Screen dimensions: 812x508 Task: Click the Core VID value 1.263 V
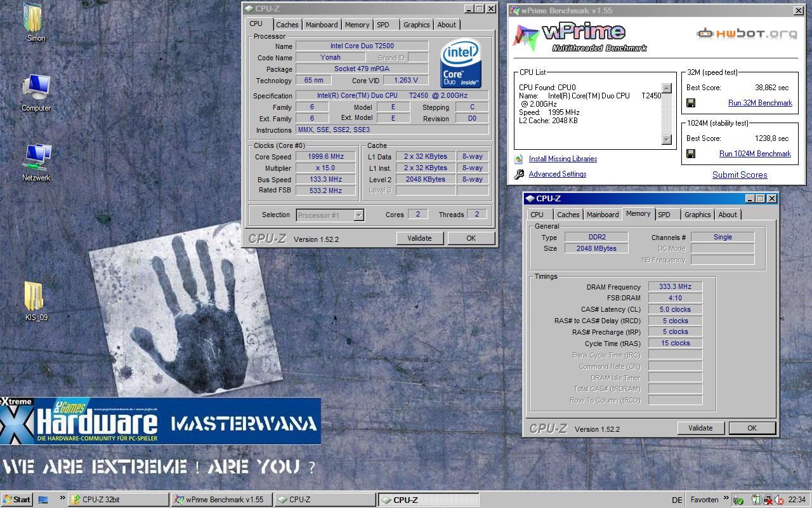click(x=406, y=81)
